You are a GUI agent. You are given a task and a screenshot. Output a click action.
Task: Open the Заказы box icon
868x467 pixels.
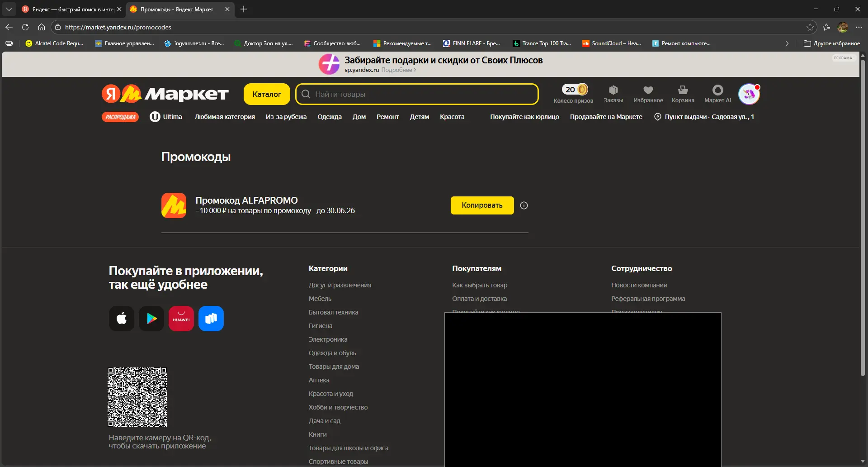[613, 94]
